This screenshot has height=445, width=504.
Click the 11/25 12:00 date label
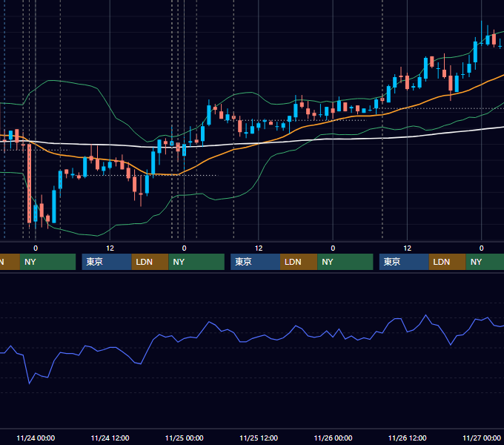tap(259, 438)
